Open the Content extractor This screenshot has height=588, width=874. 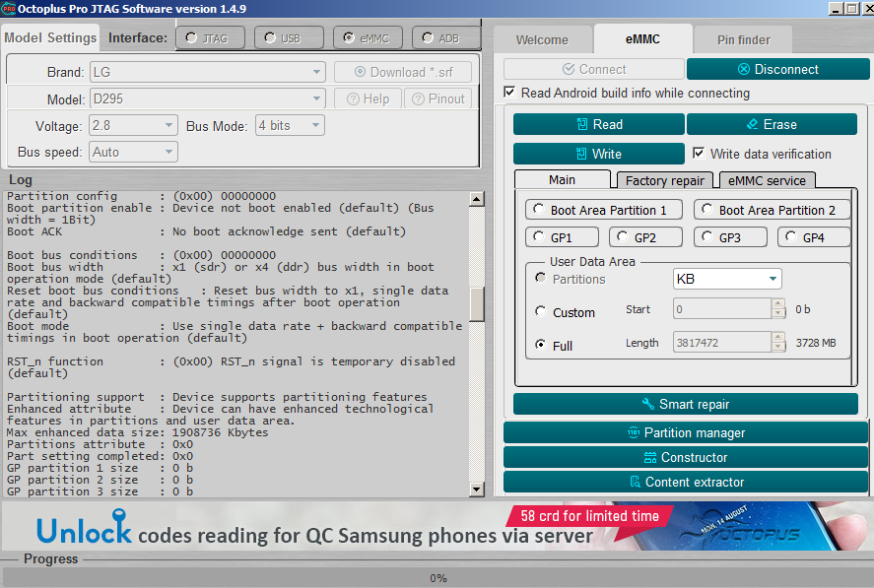coord(686,482)
